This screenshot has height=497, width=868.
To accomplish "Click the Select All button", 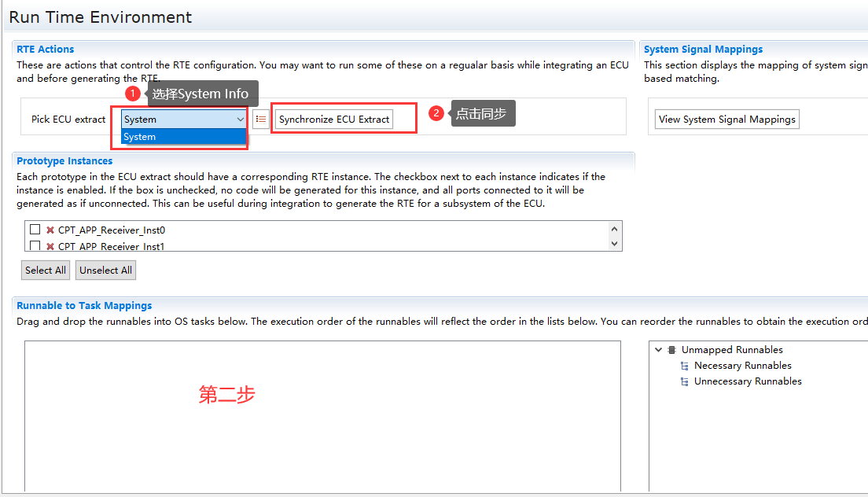I will [x=45, y=271].
